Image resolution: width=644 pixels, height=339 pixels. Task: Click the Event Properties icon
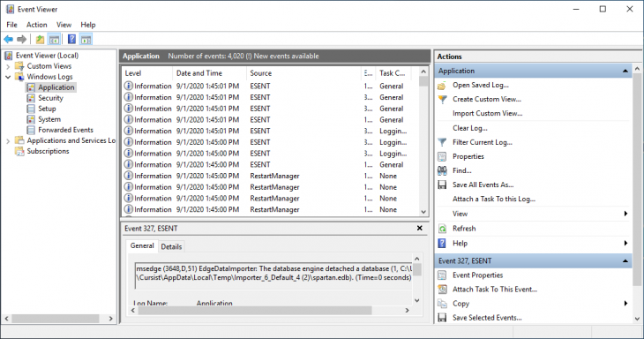pos(442,275)
